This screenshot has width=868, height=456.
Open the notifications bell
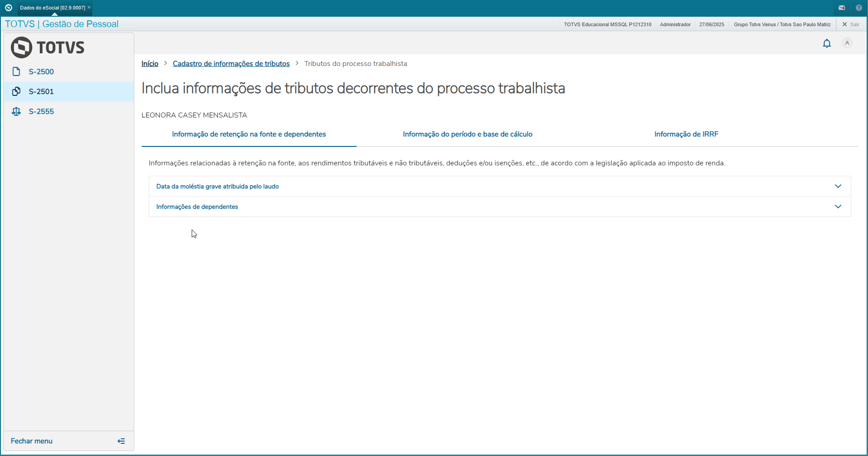click(x=827, y=43)
